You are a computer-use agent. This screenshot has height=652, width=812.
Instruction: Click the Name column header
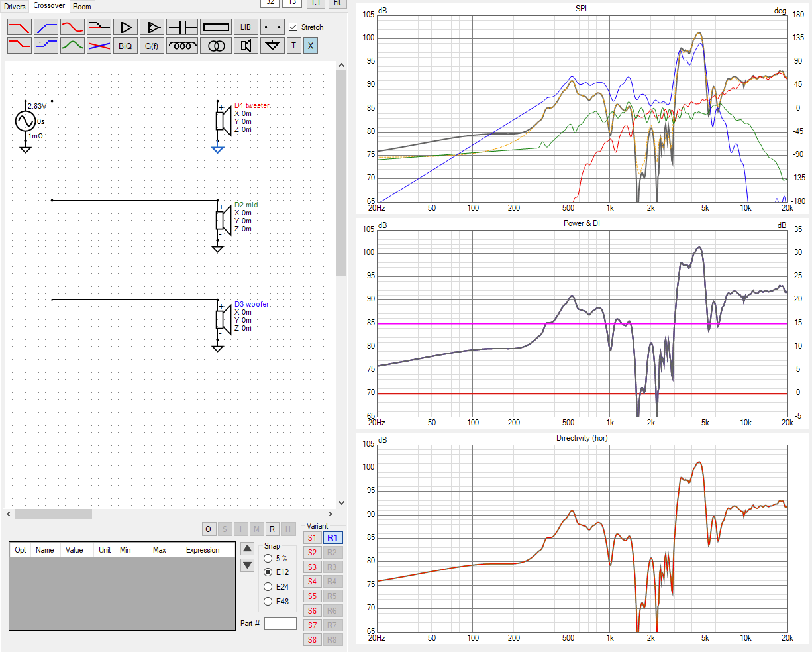45,550
